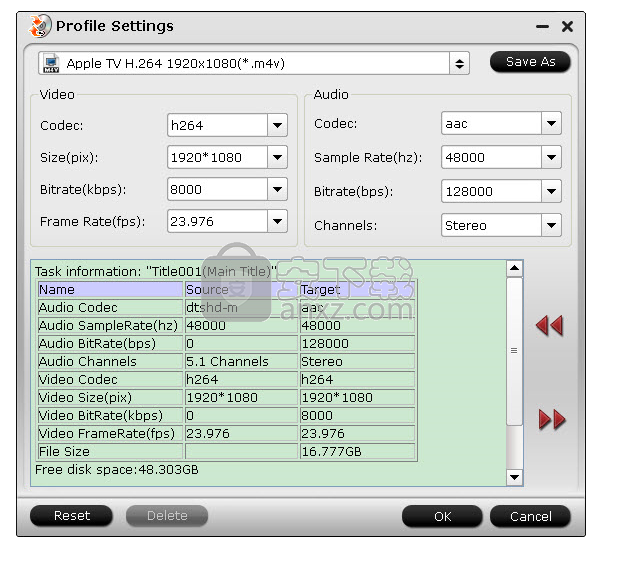Click the Video FrameRate(fps) row name
This screenshot has height=567, width=618.
click(x=110, y=434)
